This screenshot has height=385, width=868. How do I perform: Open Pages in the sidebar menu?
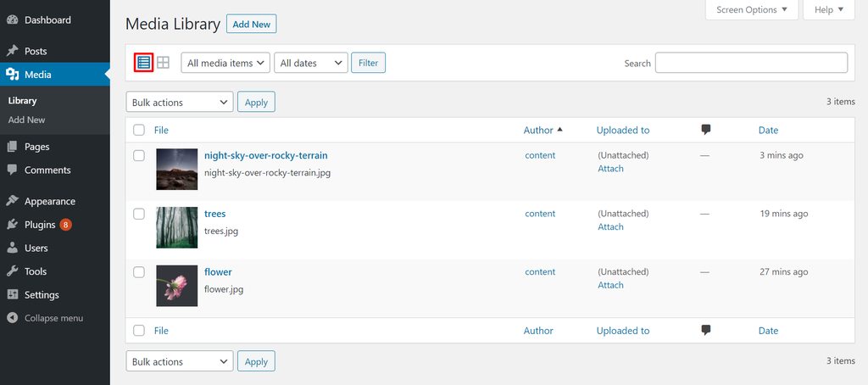pos(36,147)
